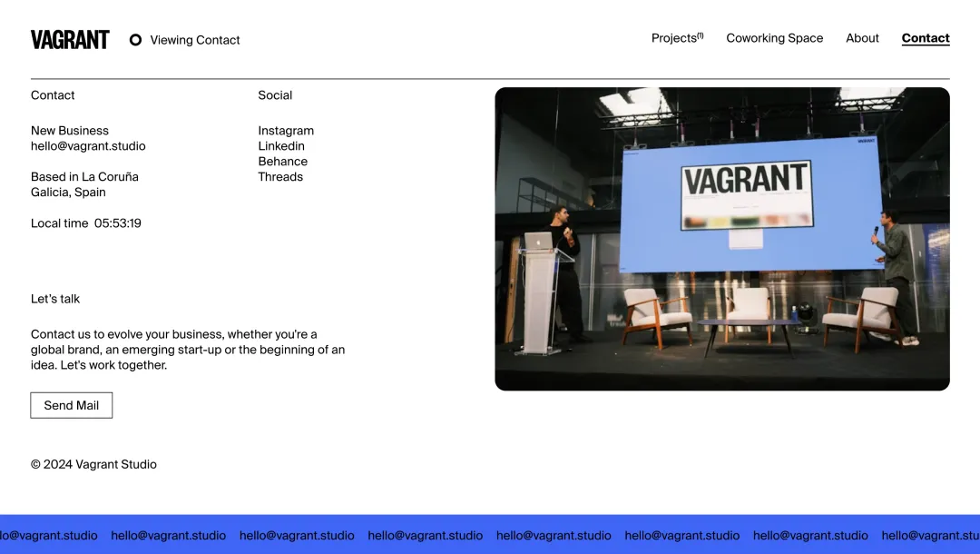This screenshot has height=554, width=980.
Task: Select the Let's talk heading
Action: pos(55,298)
